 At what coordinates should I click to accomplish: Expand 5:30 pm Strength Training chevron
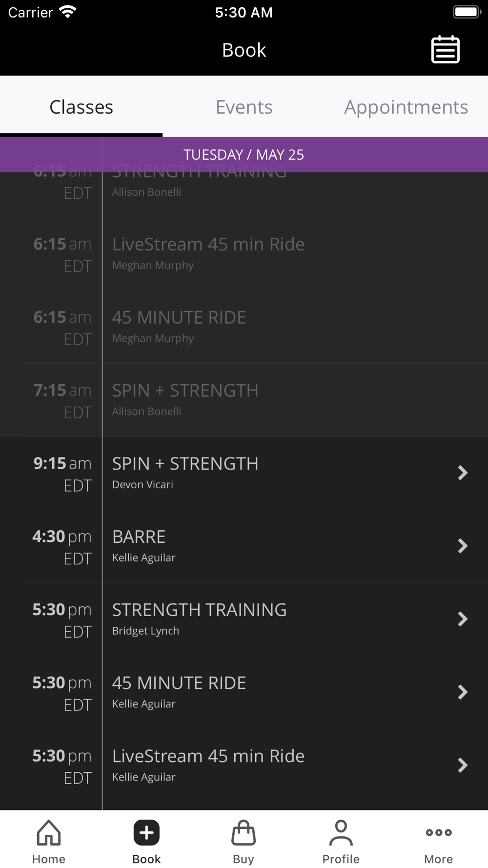coord(462,619)
